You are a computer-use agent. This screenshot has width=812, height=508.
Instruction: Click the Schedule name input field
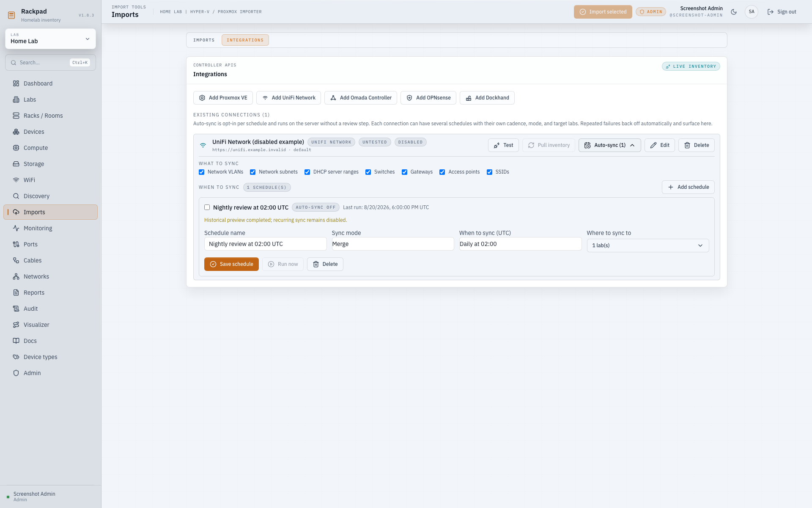pyautogui.click(x=265, y=244)
